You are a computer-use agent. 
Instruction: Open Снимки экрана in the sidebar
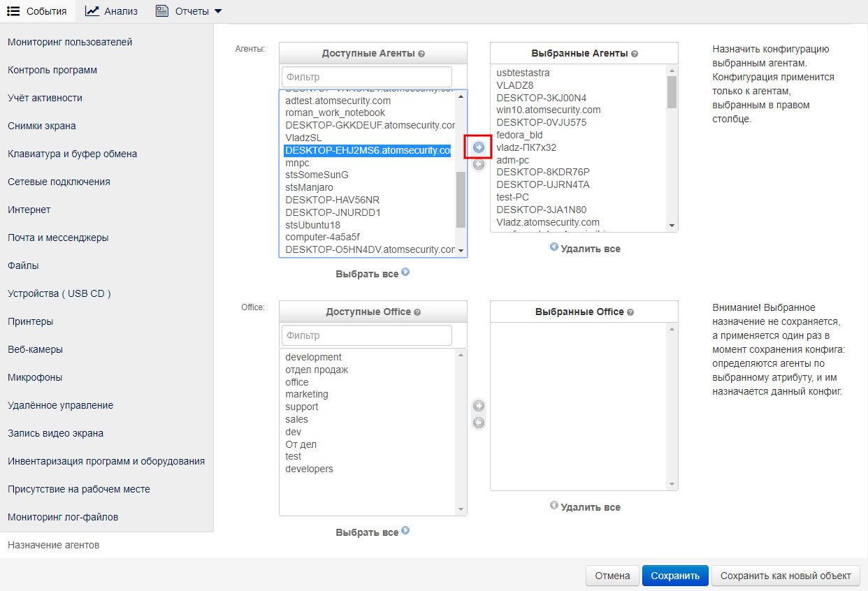point(42,126)
